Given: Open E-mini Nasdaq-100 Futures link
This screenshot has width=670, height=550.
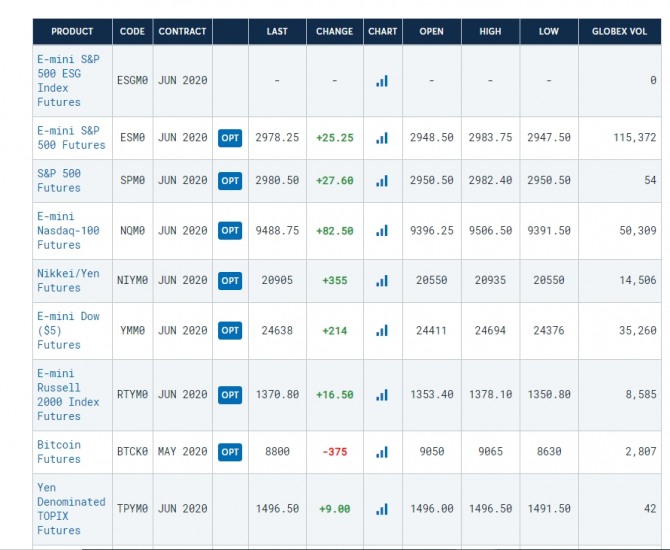Looking at the screenshot, I should (x=68, y=231).
